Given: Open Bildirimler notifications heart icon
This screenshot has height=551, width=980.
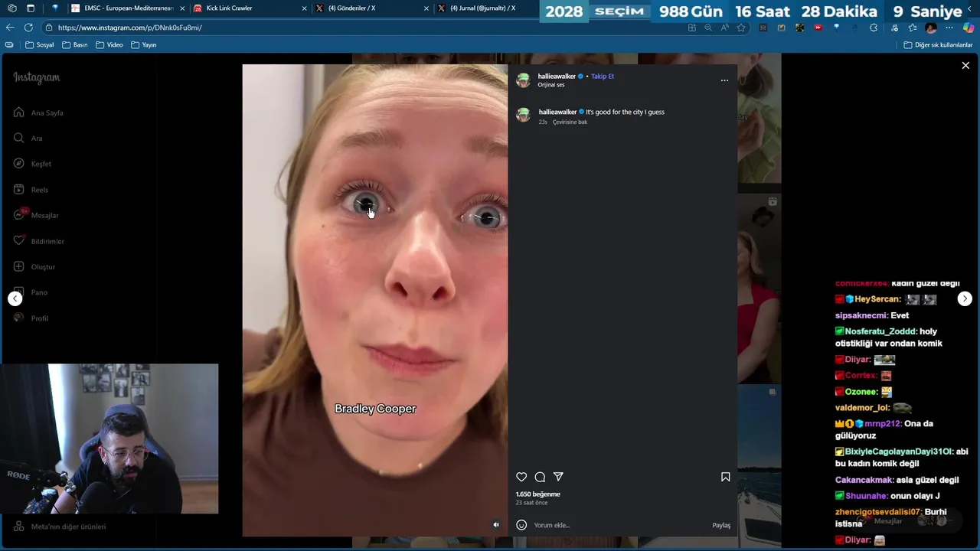Looking at the screenshot, I should tap(18, 241).
